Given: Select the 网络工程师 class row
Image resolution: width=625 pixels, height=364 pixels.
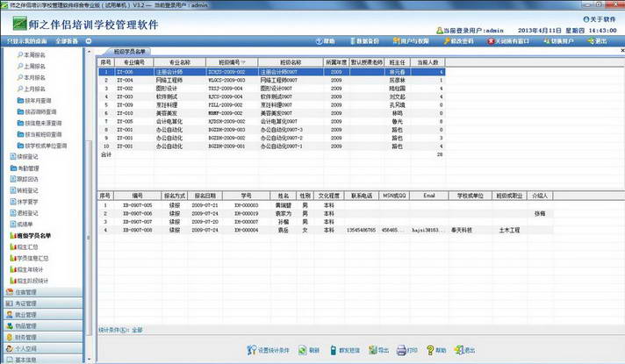Looking at the screenshot, I should coord(271,80).
